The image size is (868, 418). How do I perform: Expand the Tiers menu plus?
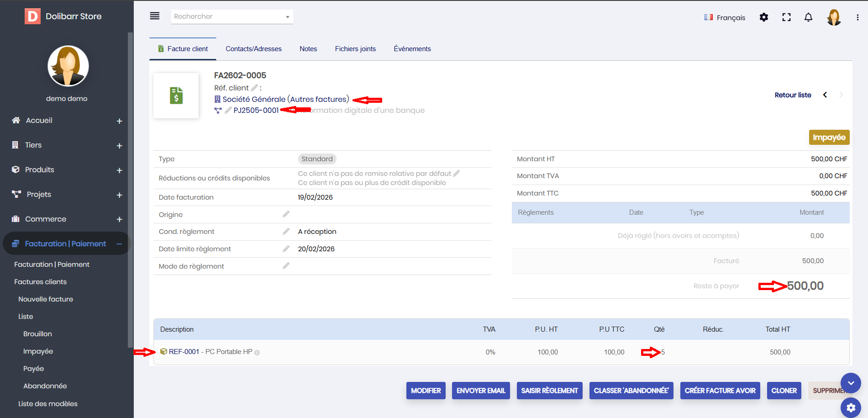click(x=119, y=146)
